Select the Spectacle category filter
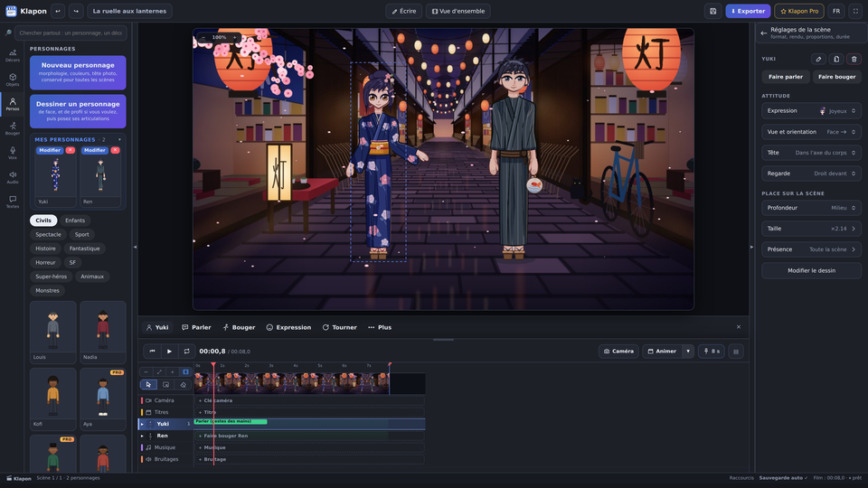The height and width of the screenshot is (488, 868). click(x=48, y=235)
